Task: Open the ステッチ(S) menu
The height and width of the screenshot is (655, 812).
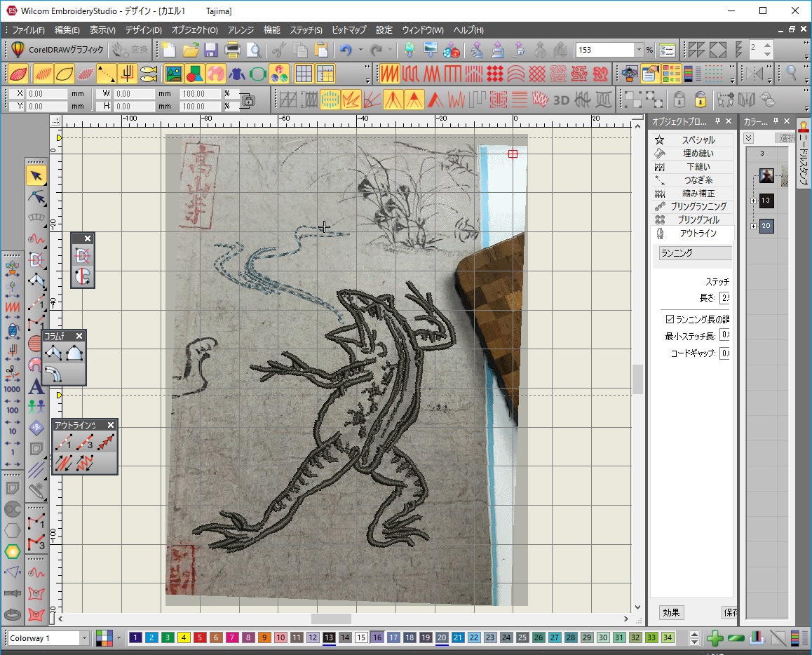Action: coord(306,30)
